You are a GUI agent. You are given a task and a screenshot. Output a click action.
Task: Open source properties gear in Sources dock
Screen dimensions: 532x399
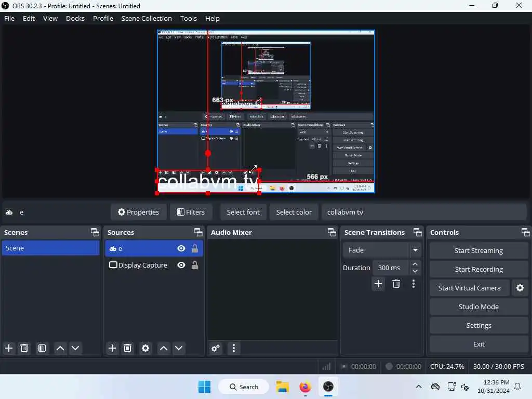[x=145, y=348]
